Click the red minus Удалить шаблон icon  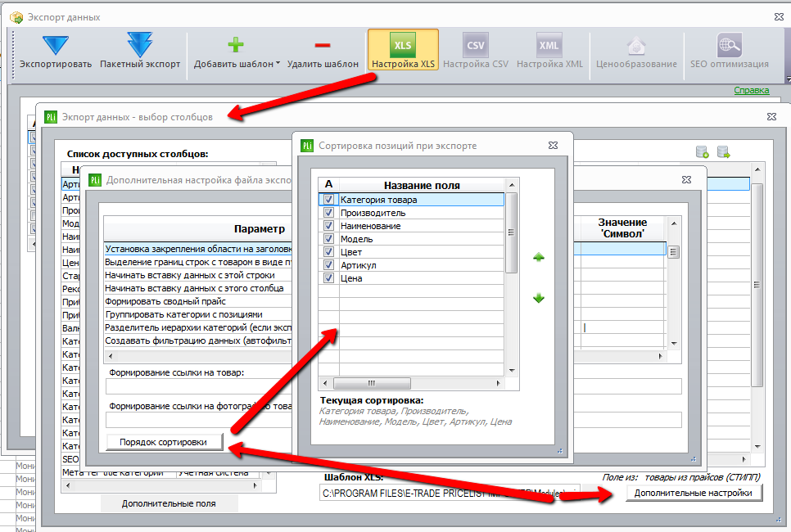click(323, 45)
